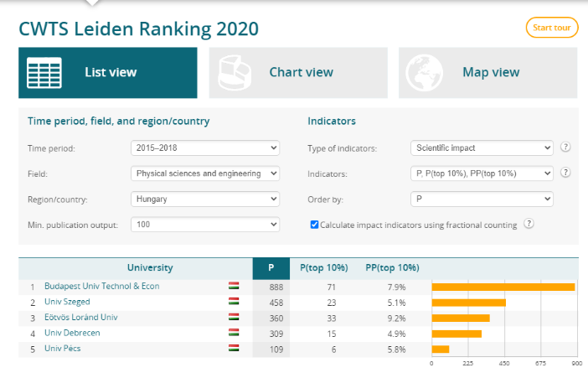The height and width of the screenshot is (378, 588).
Task: Open help for fractional counting
Action: [529, 224]
